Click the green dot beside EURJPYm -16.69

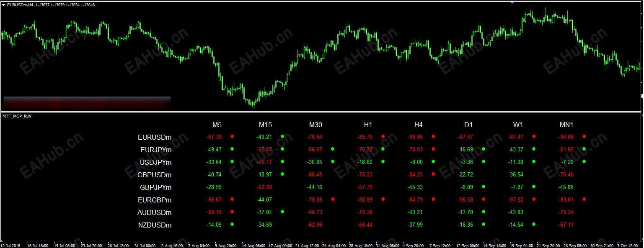[x=484, y=149]
